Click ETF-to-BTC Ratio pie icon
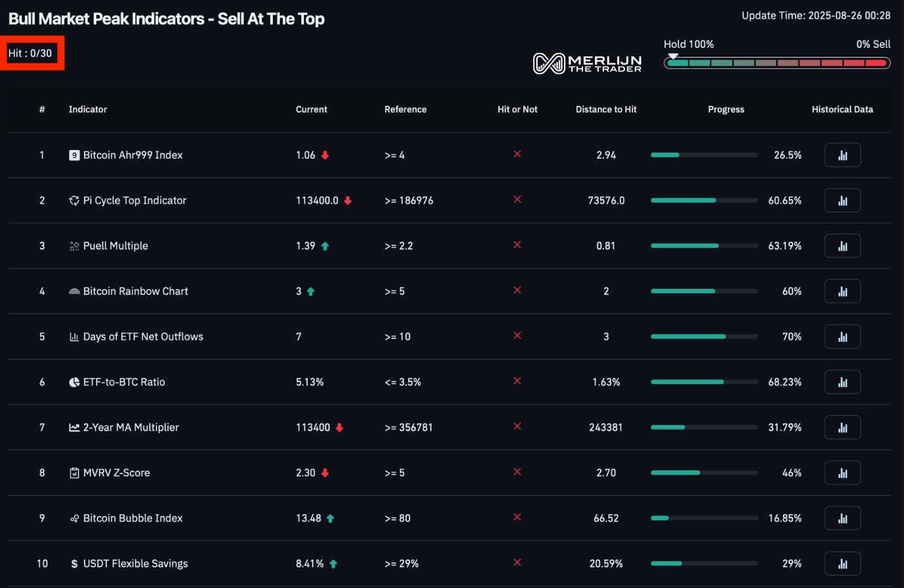 tap(74, 382)
